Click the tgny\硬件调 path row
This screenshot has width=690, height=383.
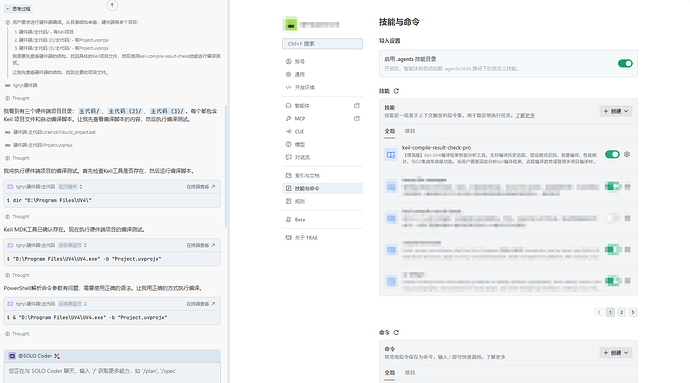21,85
